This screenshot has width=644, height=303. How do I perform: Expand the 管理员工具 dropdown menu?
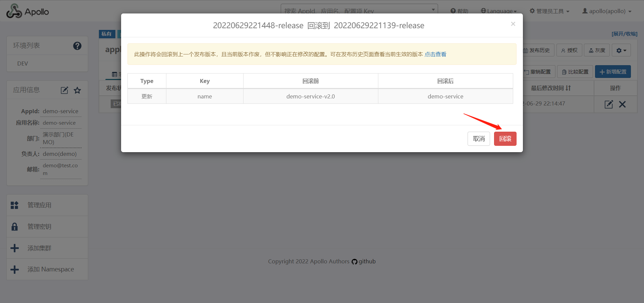pyautogui.click(x=549, y=11)
